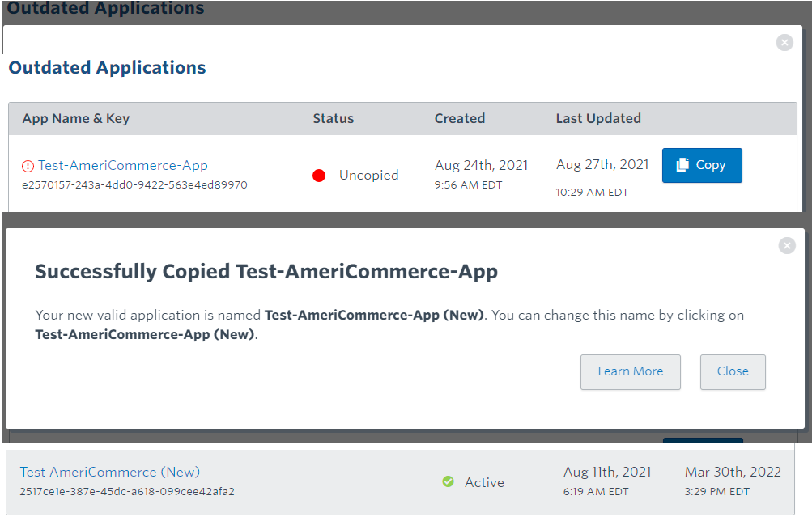
Task: Click the Outdated Applications dialog heading
Action: pyautogui.click(x=107, y=68)
